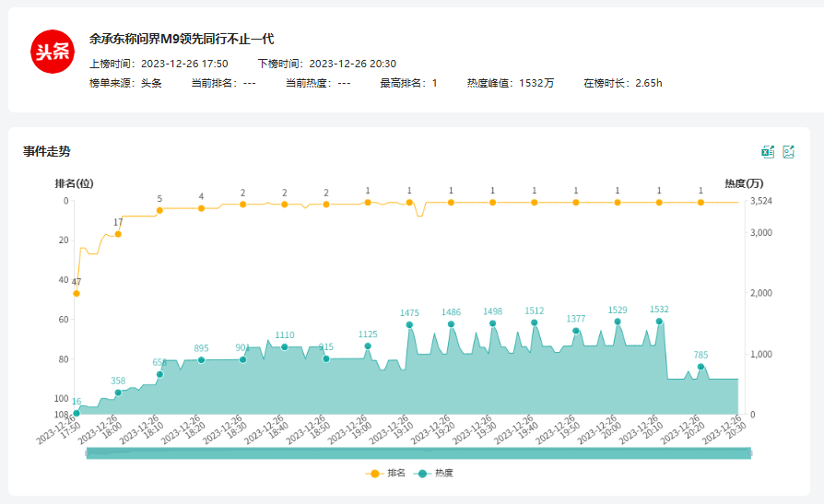Click the 热度 data point labeled 1110
Image resolution: width=824 pixels, height=504 pixels.
(284, 346)
